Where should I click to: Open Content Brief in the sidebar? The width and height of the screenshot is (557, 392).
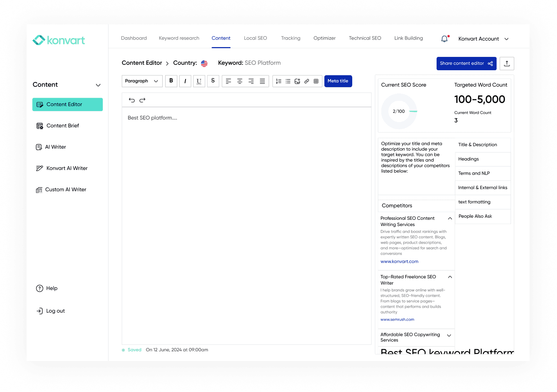point(63,126)
